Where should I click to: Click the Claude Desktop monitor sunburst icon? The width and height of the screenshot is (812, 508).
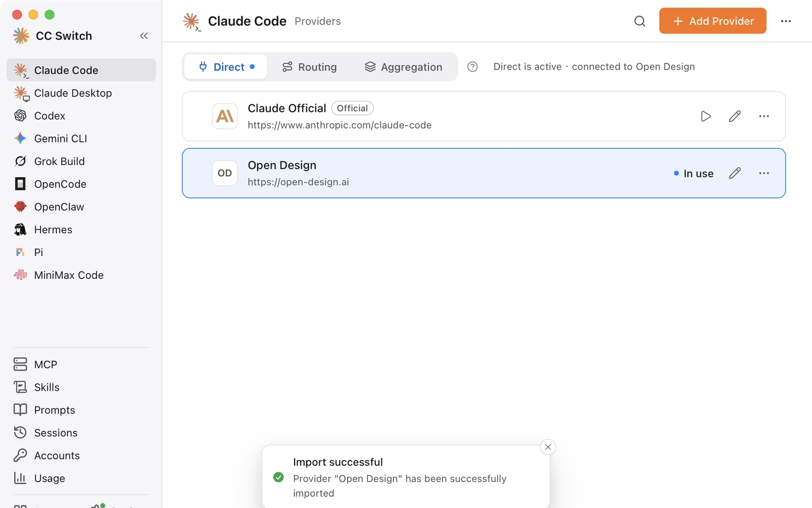pyautogui.click(x=21, y=93)
